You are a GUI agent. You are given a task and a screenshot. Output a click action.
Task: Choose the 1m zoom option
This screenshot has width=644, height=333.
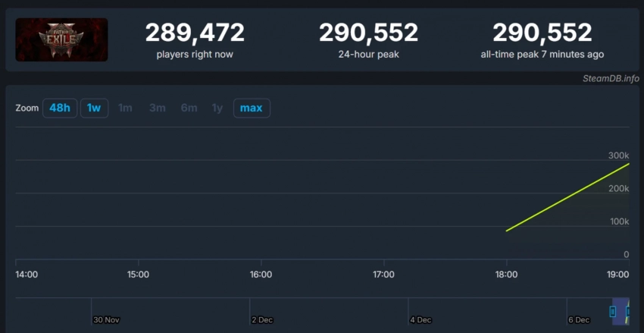125,108
